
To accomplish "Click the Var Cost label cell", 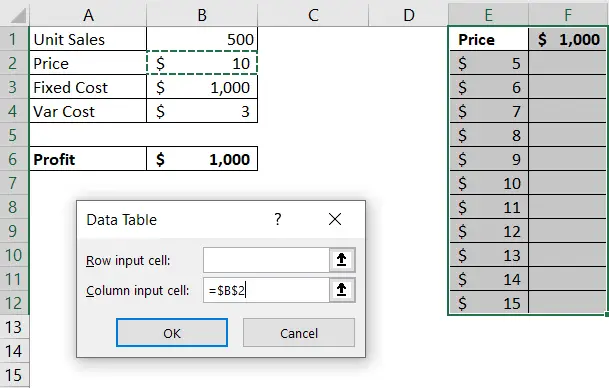I will (x=88, y=111).
